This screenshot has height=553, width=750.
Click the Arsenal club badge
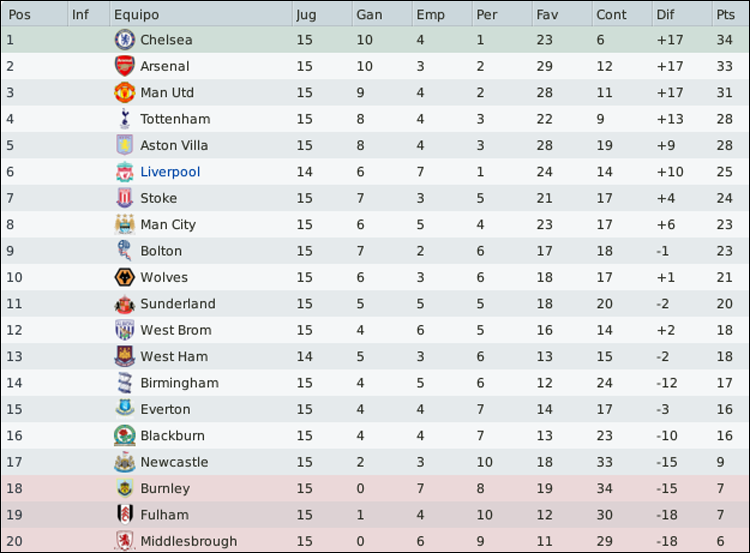125,66
